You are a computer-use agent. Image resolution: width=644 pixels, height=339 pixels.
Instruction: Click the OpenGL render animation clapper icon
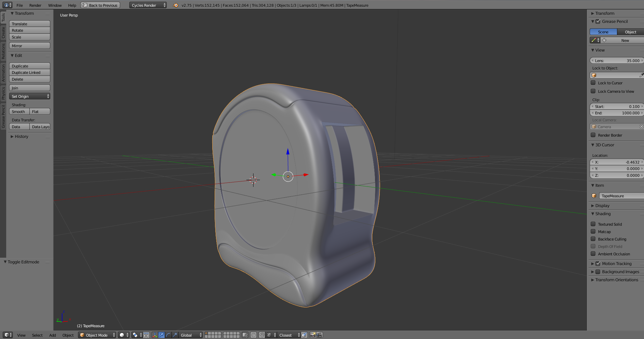[x=320, y=335]
